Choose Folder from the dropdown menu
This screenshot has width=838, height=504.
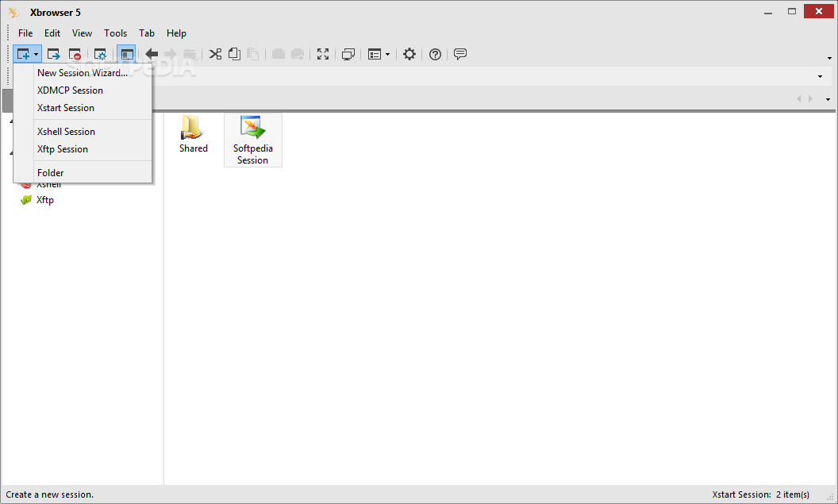coord(83,173)
